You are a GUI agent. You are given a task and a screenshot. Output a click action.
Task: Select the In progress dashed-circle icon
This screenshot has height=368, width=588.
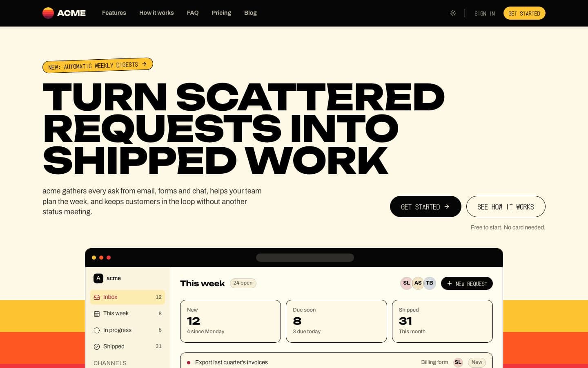coord(97,330)
